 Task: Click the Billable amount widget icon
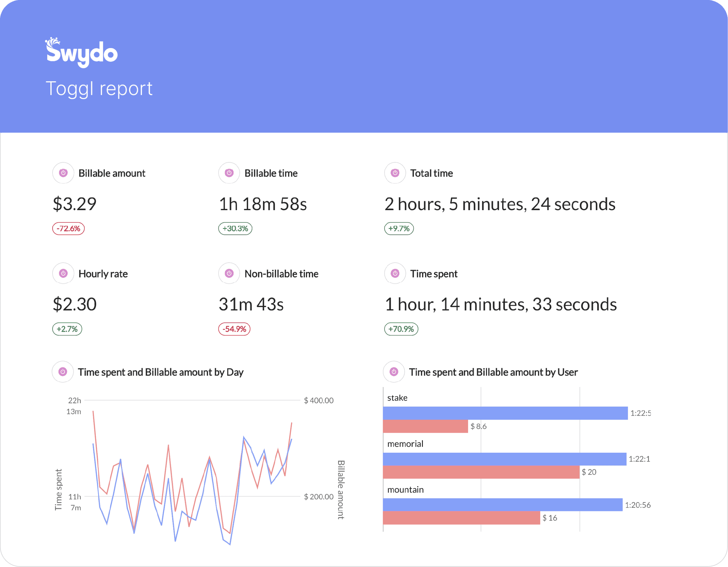click(63, 173)
